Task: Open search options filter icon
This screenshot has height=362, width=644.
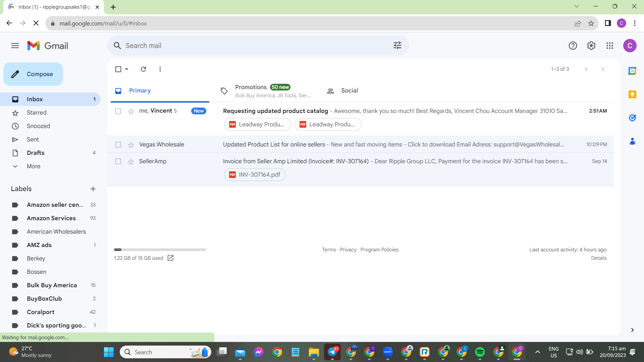Action: [397, 46]
